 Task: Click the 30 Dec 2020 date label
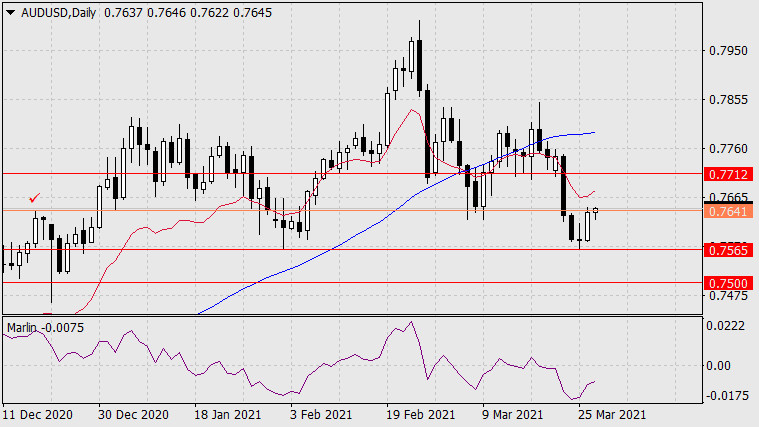tap(133, 415)
